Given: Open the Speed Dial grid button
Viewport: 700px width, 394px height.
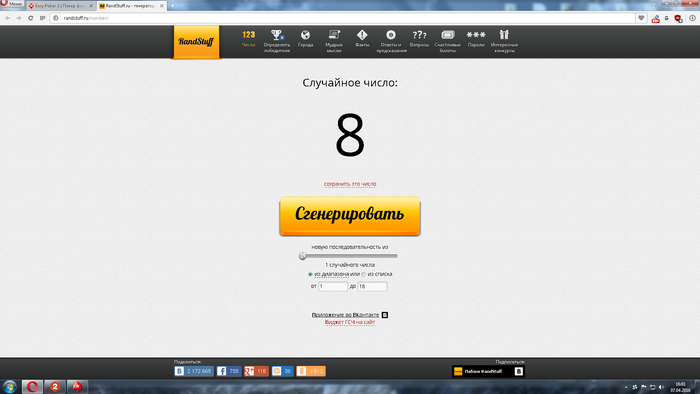Looking at the screenshot, I should [x=42, y=18].
